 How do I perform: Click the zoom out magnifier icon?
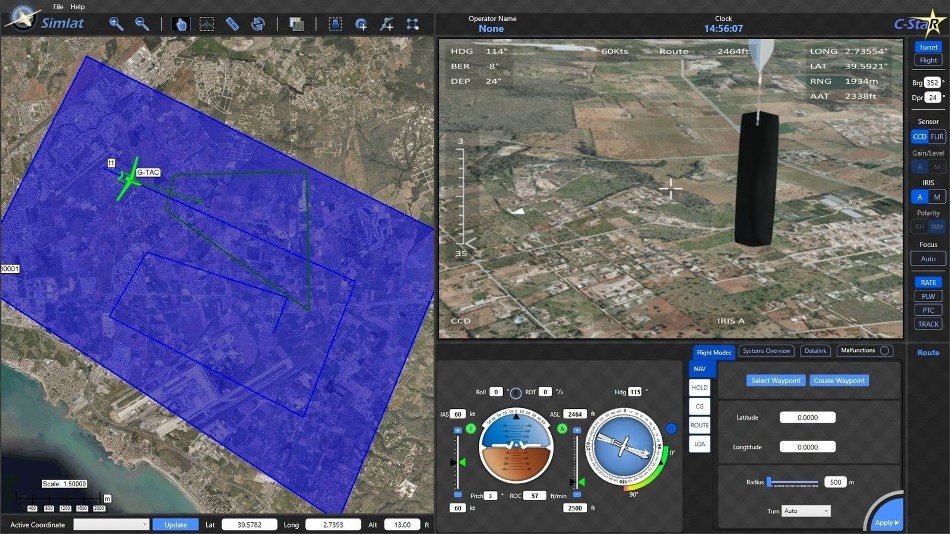pos(142,24)
